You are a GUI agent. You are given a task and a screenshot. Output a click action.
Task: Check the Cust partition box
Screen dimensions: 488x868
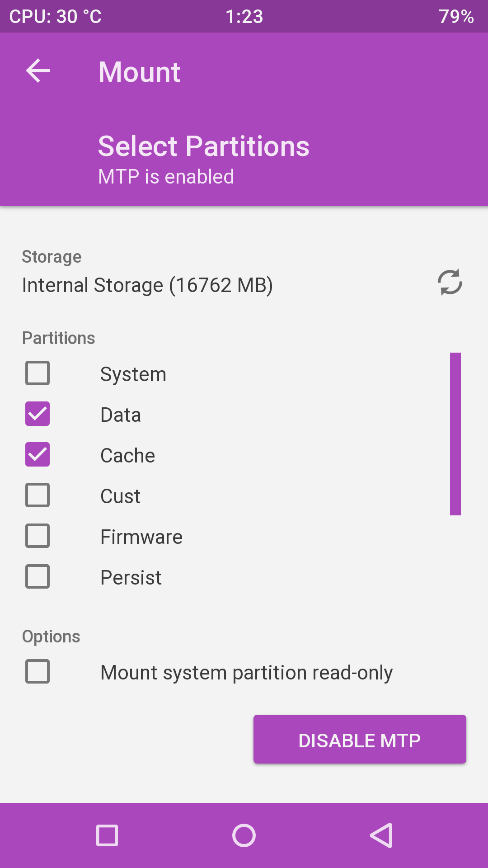tap(38, 495)
